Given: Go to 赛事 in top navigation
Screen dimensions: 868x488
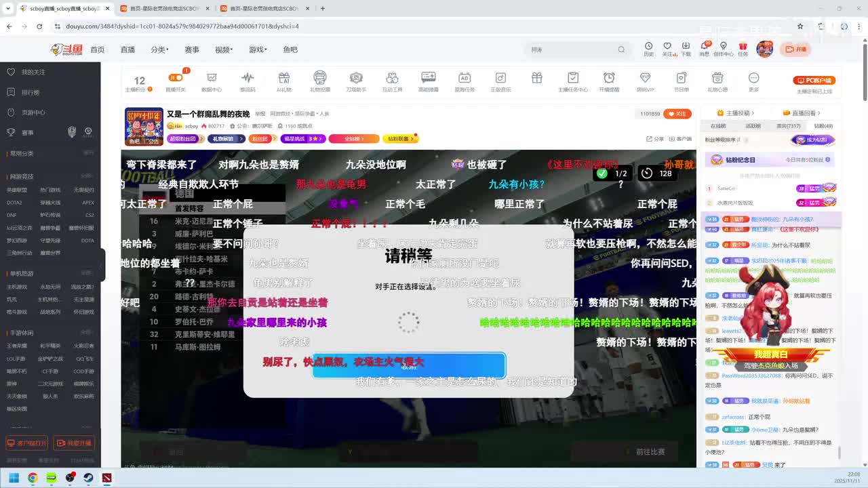Looking at the screenshot, I should click(x=192, y=49).
